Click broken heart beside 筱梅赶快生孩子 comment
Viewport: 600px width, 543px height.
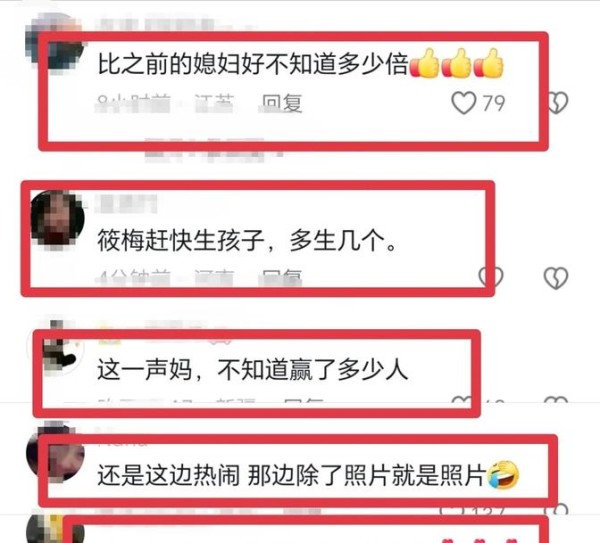(556, 278)
